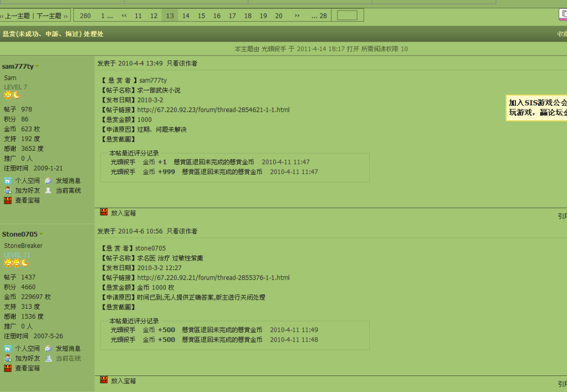The height and width of the screenshot is (392, 567).
Task: Click the total count 280 in pagination
Action: tap(85, 16)
